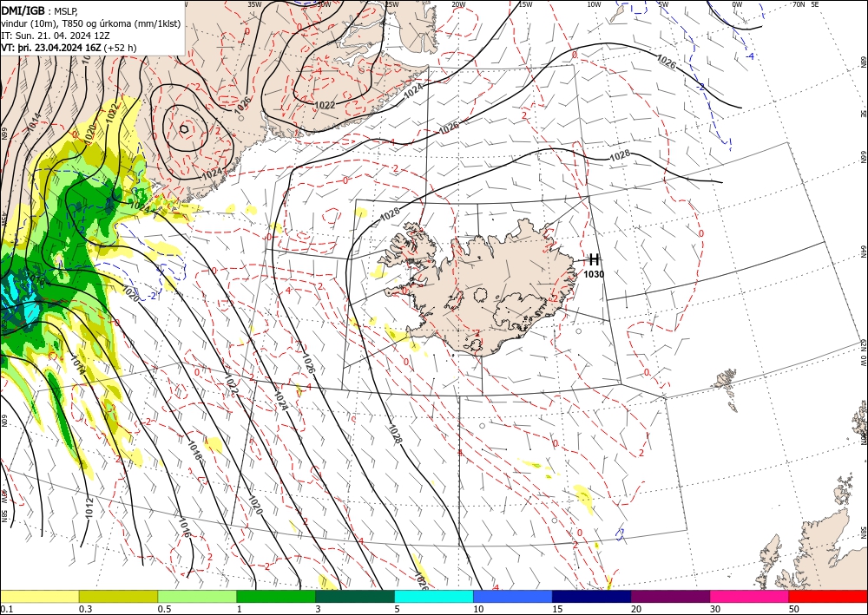The width and height of the screenshot is (868, 615).
Task: Click the 5W longitude label at top
Action: [663, 4]
